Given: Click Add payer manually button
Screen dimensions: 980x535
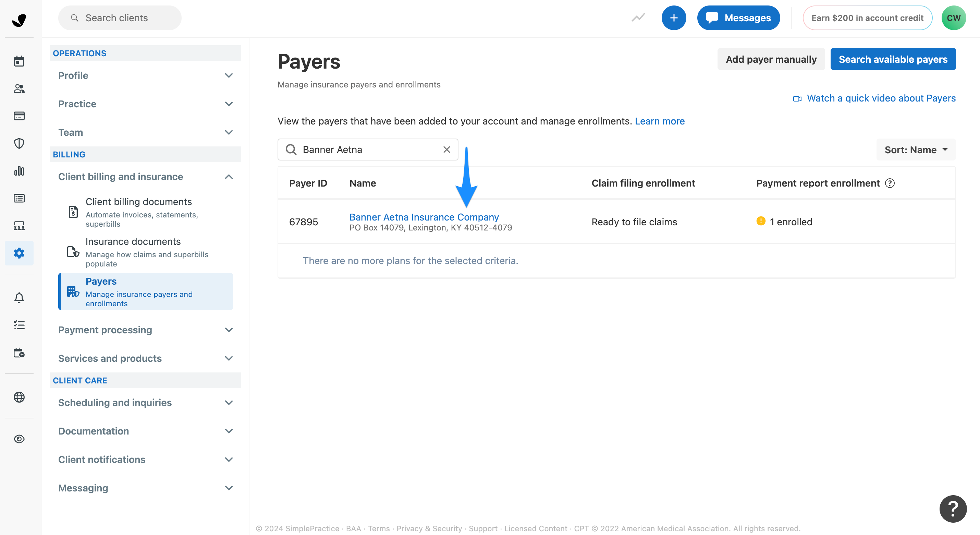Looking at the screenshot, I should 771,59.
